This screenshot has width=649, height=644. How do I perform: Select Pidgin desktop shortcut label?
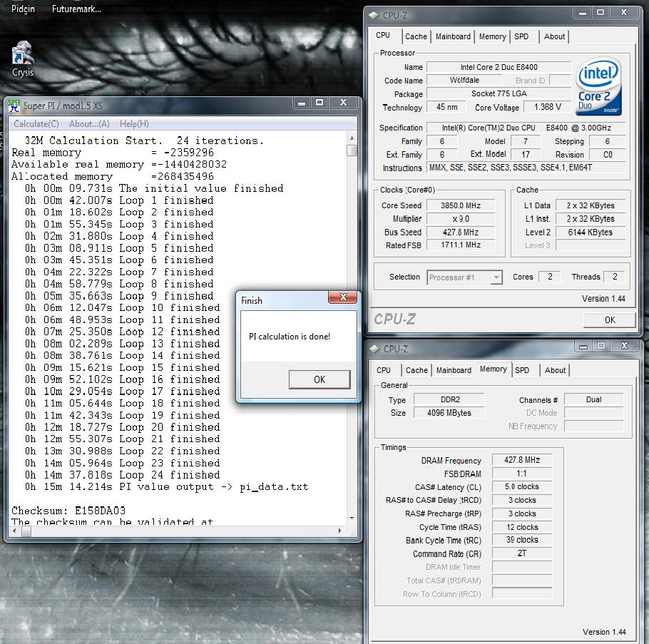(23, 9)
